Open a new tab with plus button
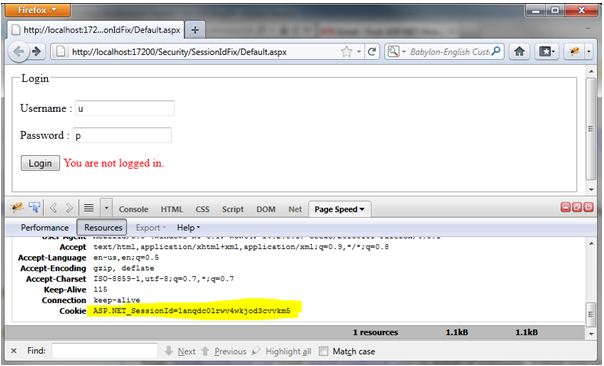Viewport: 604px width, 366px height. 195,30
